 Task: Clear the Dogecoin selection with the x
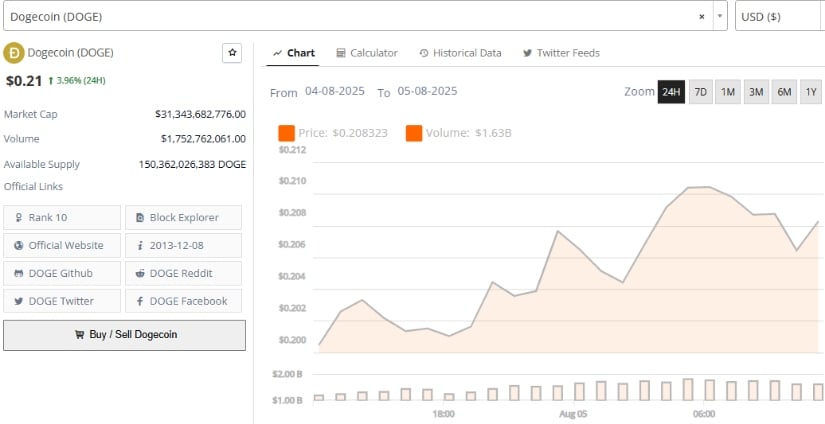[x=701, y=17]
